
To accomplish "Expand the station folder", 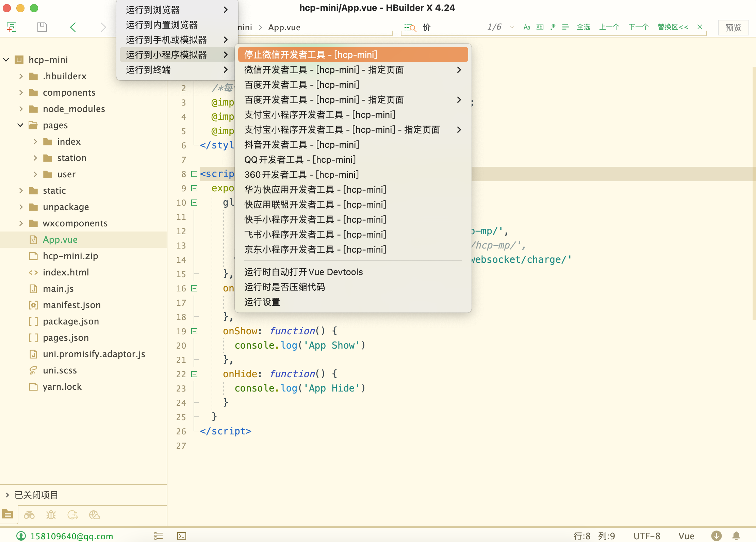I will [35, 158].
